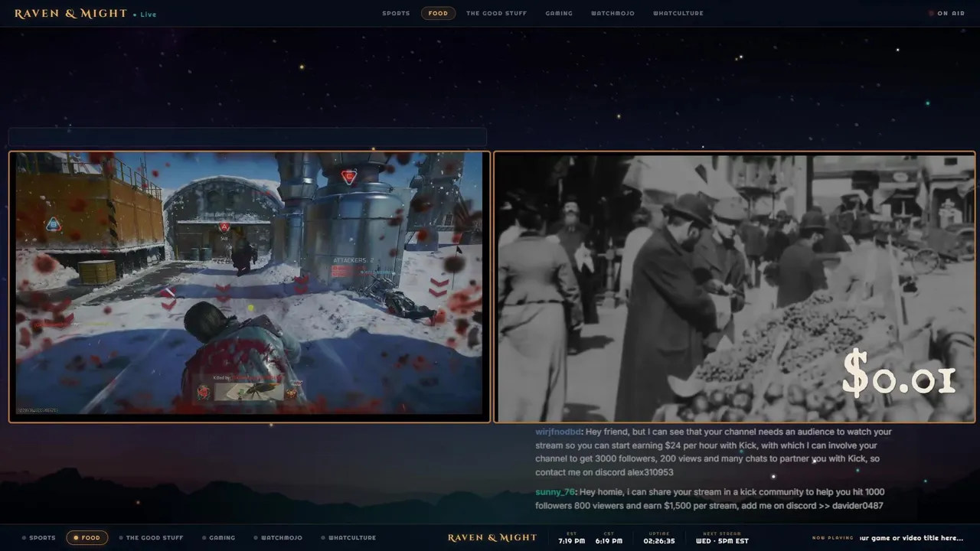The image size is (980, 551).
Task: Select WatchMojo in the bottom bar
Action: (278, 537)
